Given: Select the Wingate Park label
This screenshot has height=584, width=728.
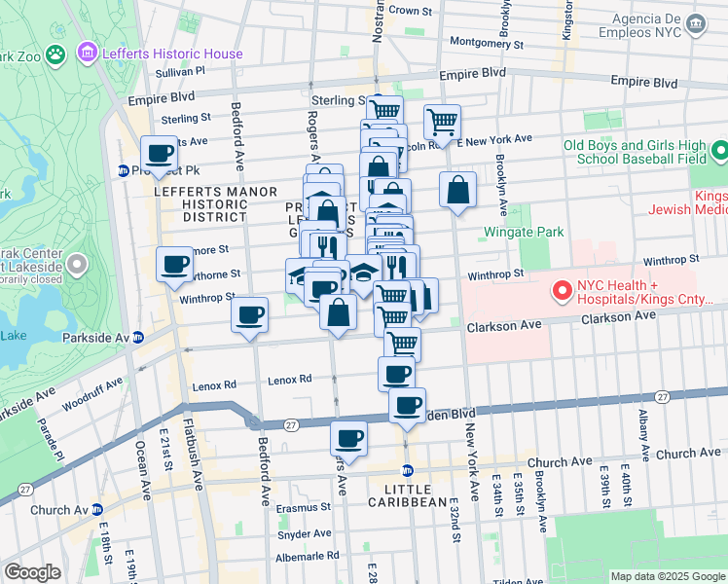Looking at the screenshot, I should click(524, 232).
